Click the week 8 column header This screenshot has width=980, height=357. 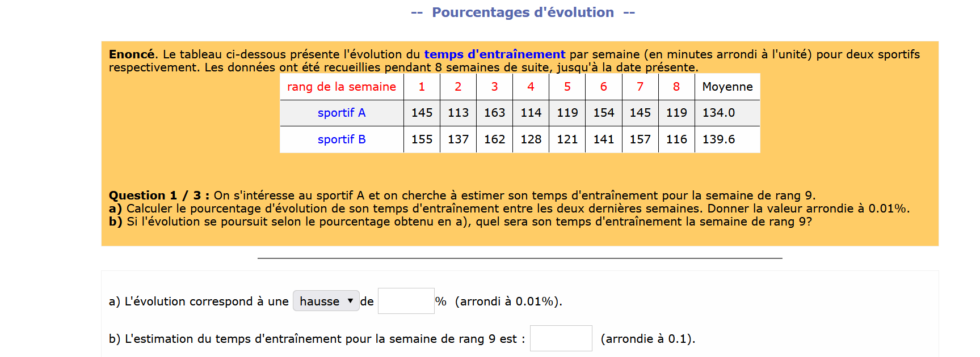pos(676,87)
